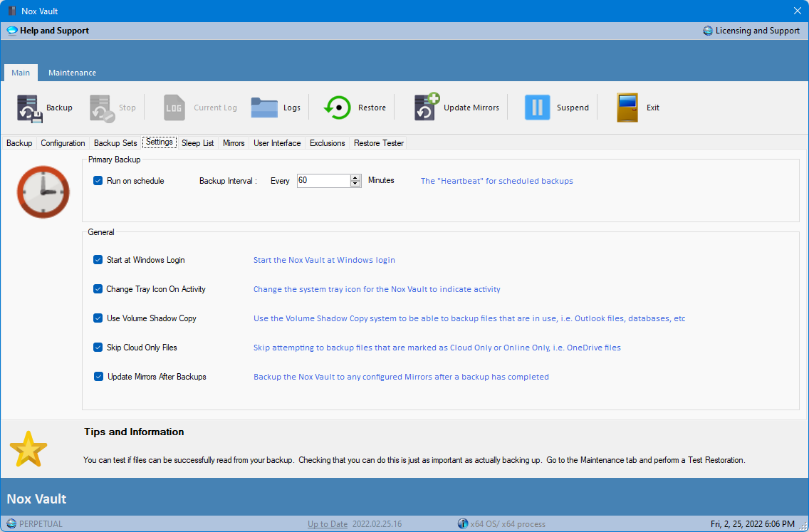Switch to the Maintenance ribbon tab
This screenshot has height=532, width=809.
coord(72,73)
